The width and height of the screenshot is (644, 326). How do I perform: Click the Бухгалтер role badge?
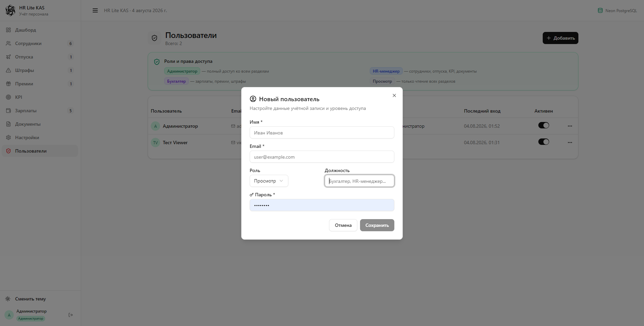click(x=176, y=81)
